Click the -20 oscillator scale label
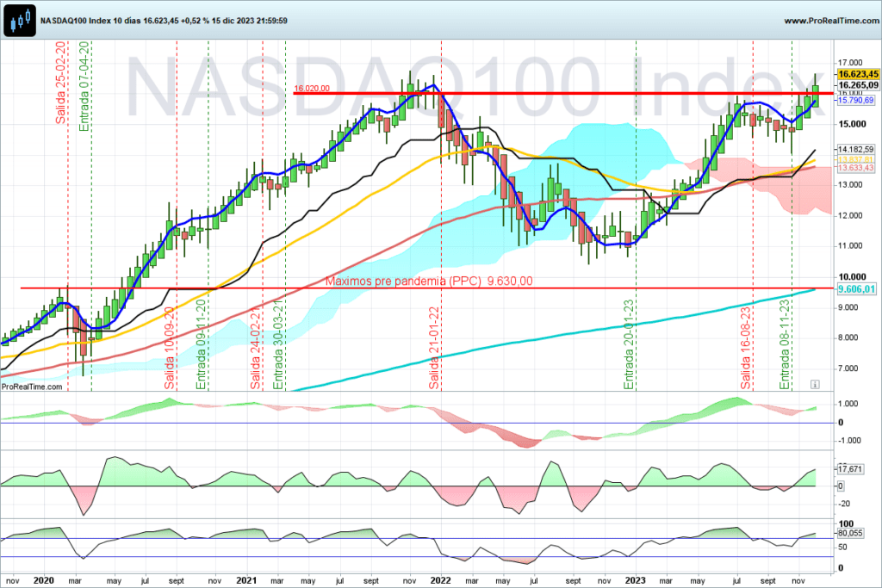882x588 pixels. [x=844, y=504]
